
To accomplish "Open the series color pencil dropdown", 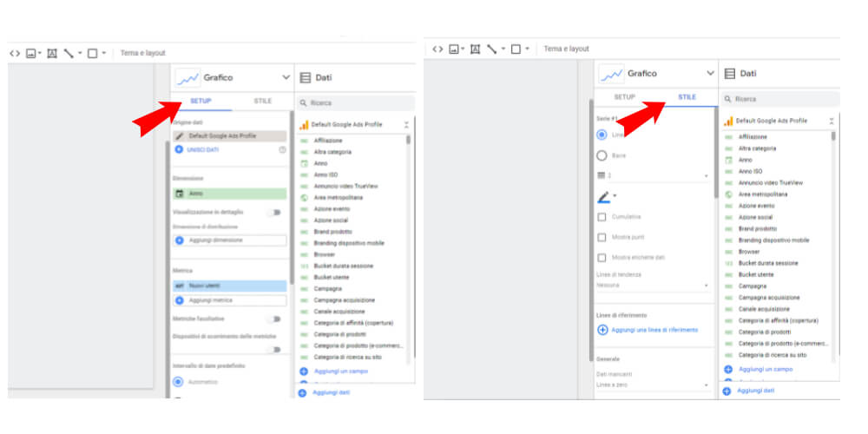I will pos(607,196).
